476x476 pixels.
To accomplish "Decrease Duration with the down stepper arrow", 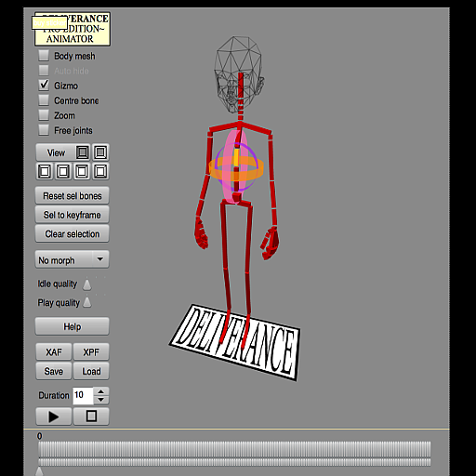I will point(101,400).
